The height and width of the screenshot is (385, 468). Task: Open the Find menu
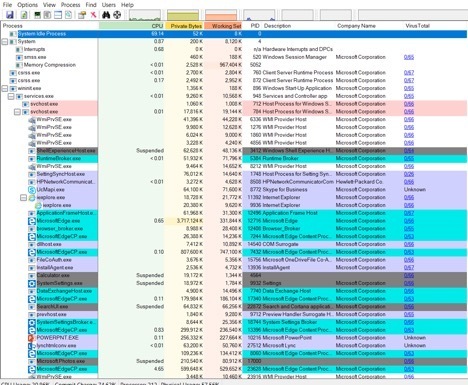click(x=91, y=5)
